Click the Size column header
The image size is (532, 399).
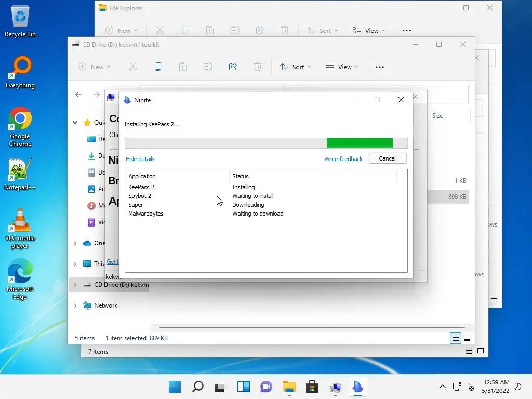point(437,116)
